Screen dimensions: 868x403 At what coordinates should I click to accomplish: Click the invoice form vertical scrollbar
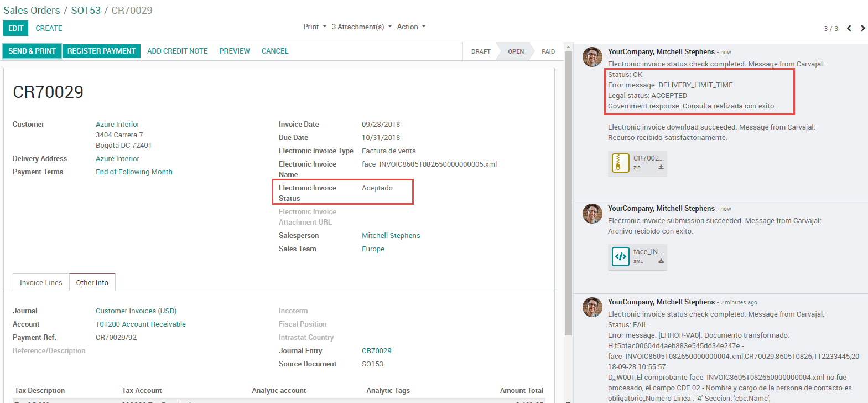click(x=568, y=194)
